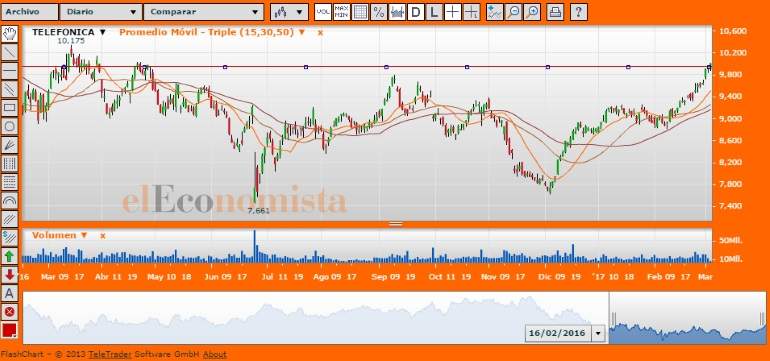Open the Promedio Móvil indicator menu
Screen dimensions: 770x361
(212, 32)
